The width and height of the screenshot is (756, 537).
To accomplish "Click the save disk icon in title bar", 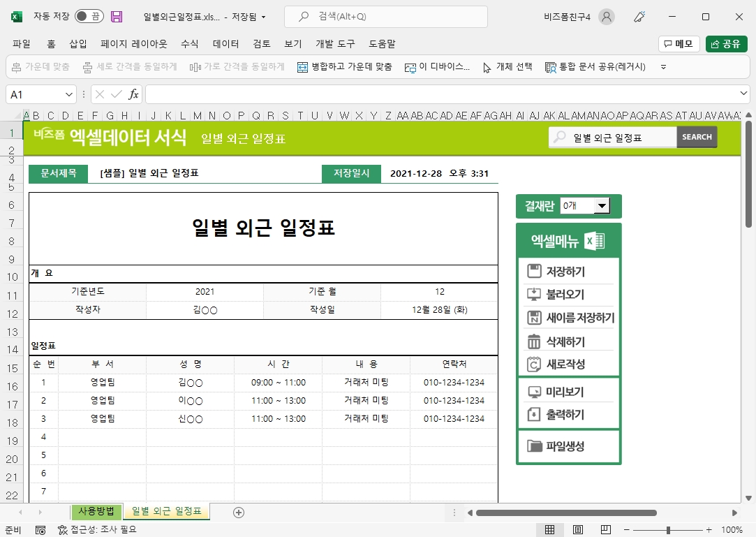I will (x=117, y=17).
